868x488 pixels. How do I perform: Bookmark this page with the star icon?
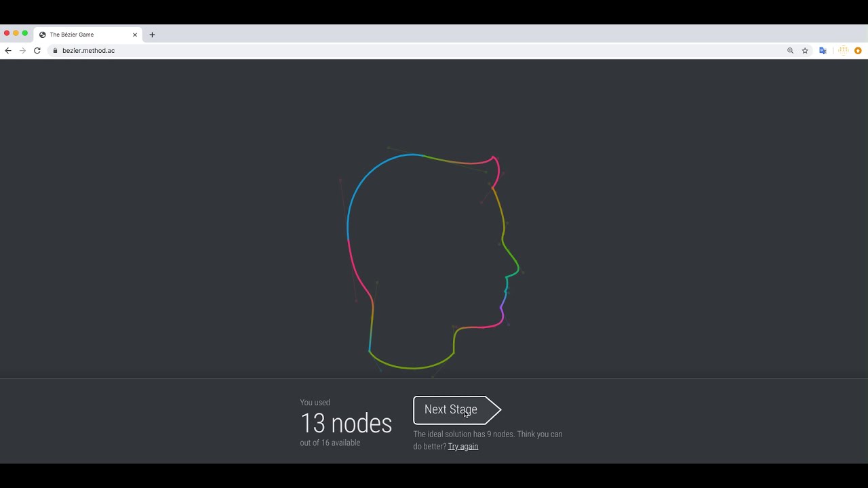(805, 51)
